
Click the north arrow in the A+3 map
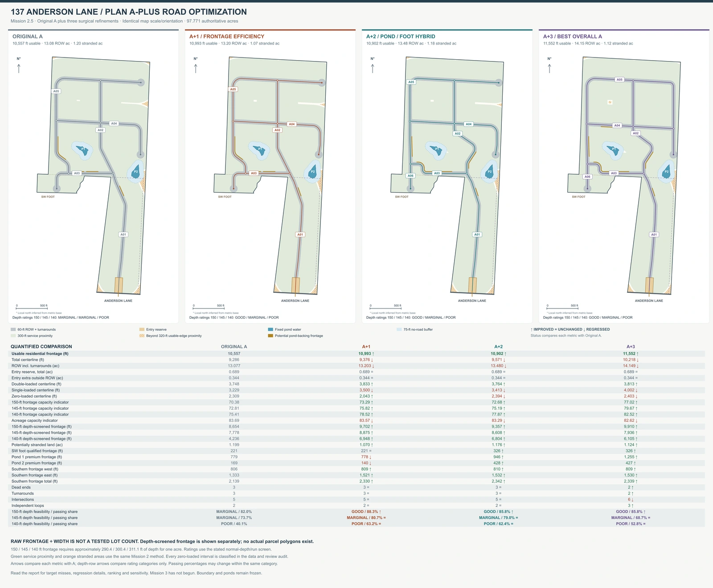click(549, 68)
